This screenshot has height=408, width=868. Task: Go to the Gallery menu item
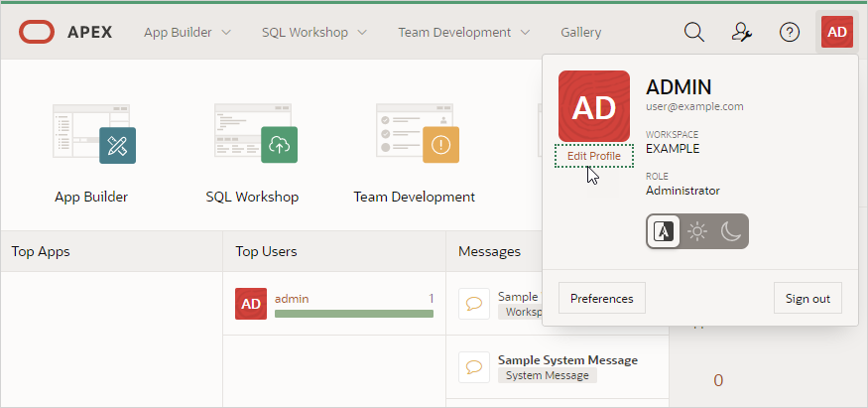point(580,33)
